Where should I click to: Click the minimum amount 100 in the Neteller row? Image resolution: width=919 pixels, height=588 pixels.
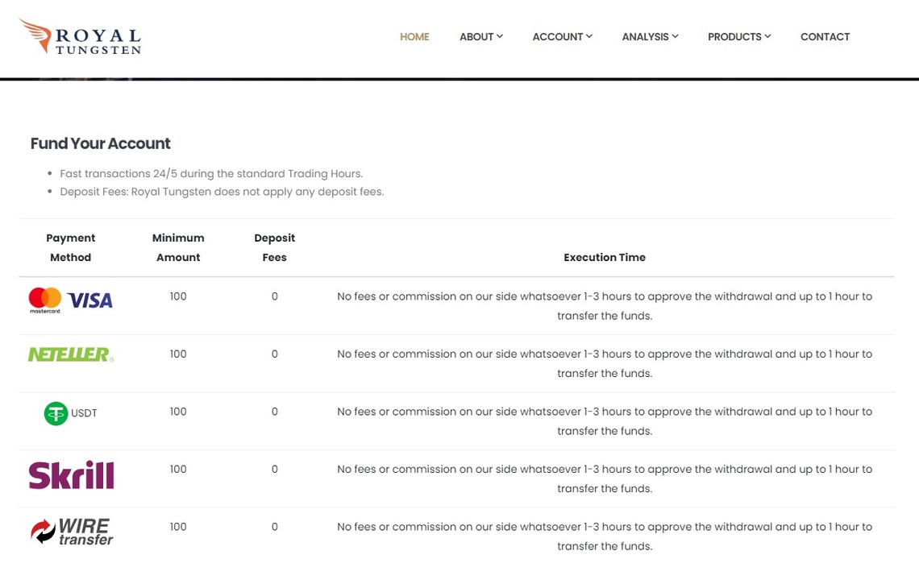(x=178, y=354)
